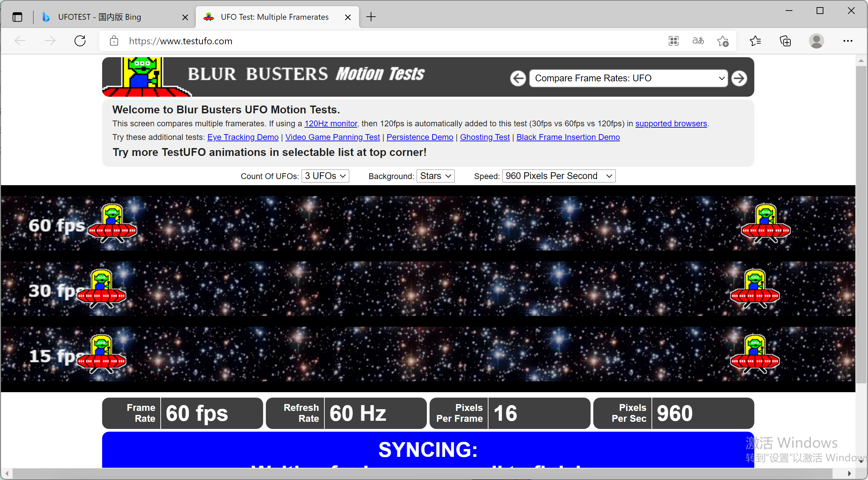Click the 60 Hz Refresh Rate readout
The height and width of the screenshot is (480, 868).
pos(346,413)
